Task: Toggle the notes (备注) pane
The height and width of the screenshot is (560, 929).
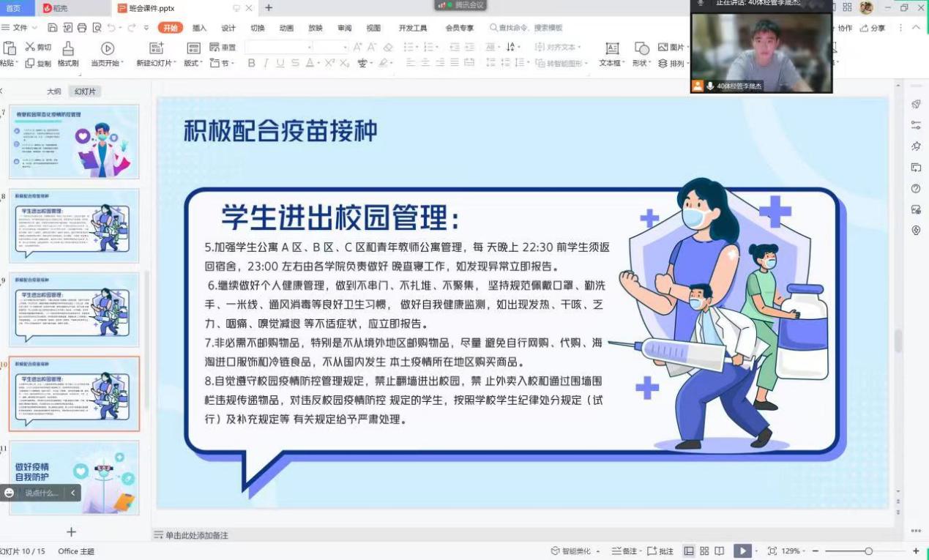Action: click(624, 551)
